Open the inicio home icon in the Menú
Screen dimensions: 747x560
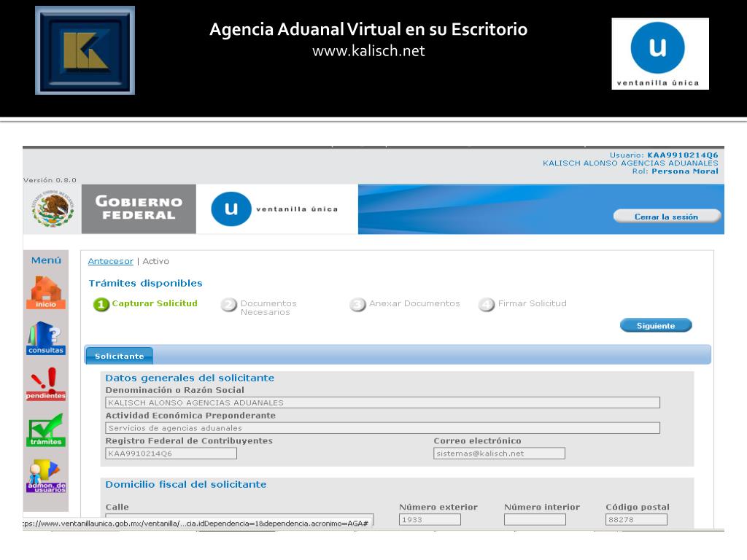coord(46,292)
